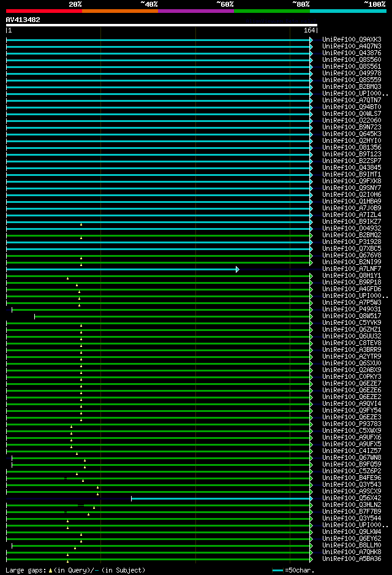Screen dimensions: 392x575
Task: Click the arrowhead ending the A7LNF7 alignment
Action: point(238,269)
